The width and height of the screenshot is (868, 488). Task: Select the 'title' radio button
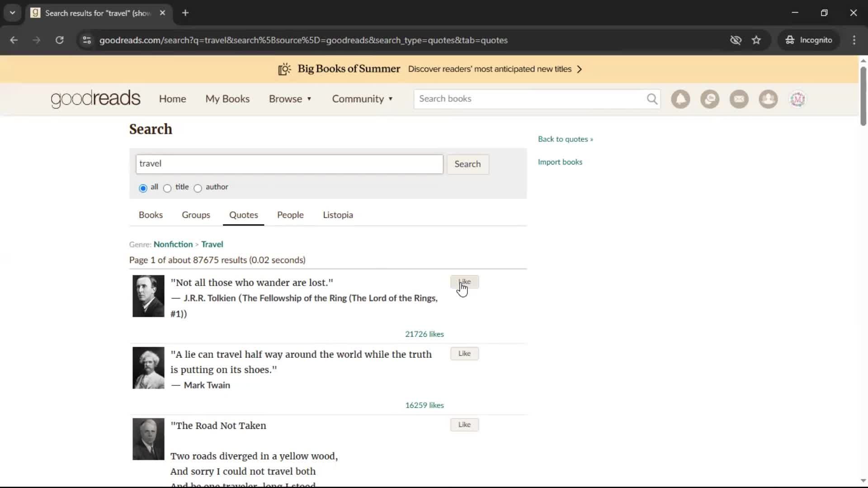coord(167,188)
